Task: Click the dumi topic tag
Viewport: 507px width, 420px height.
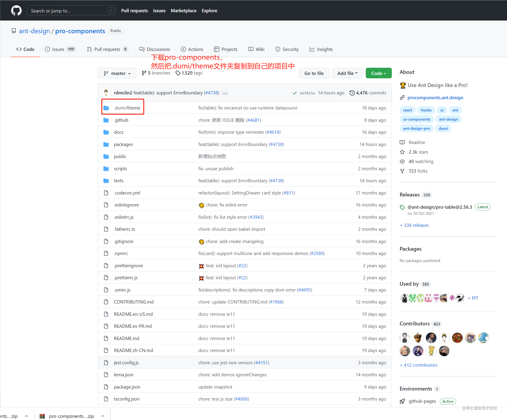Action: (x=443, y=128)
